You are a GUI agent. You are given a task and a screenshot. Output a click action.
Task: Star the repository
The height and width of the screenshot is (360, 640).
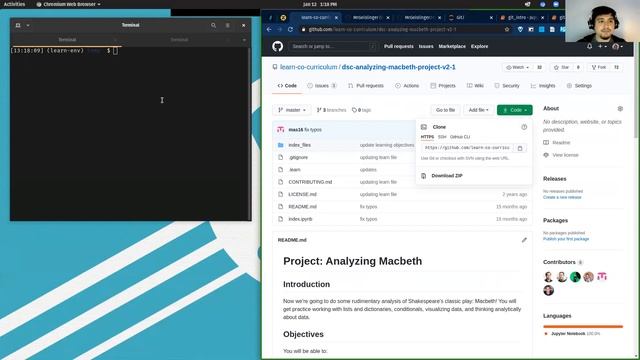click(562, 67)
